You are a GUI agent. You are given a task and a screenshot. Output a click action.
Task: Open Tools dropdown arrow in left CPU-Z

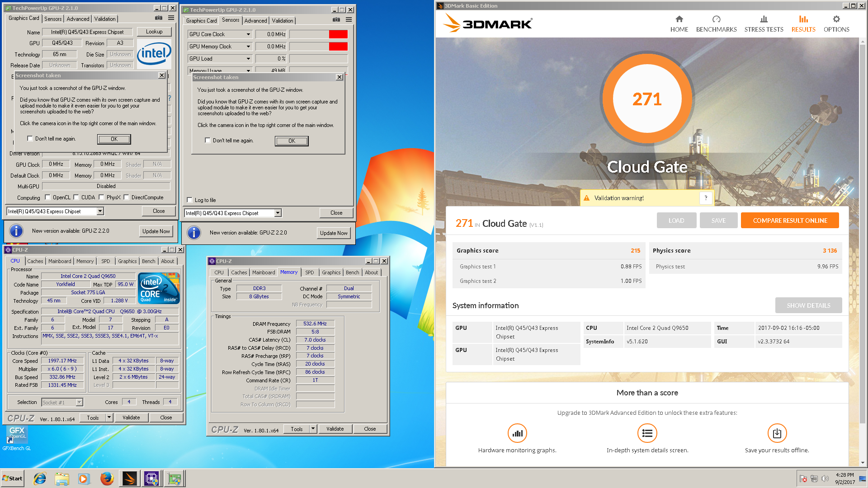109,418
